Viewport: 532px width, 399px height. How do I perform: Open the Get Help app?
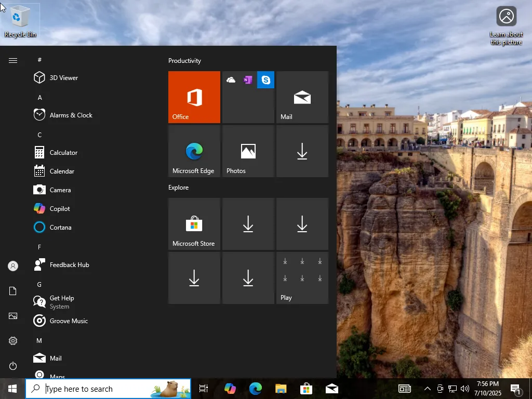click(91, 302)
